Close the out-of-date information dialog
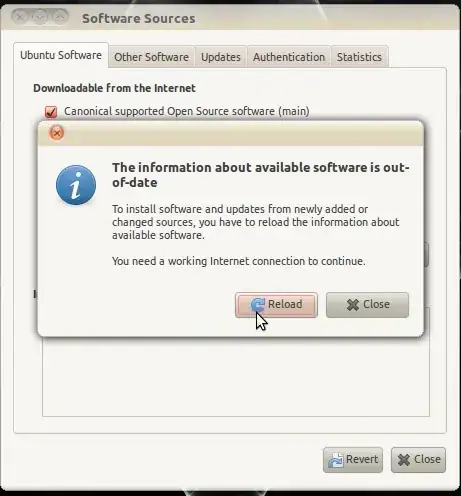This screenshot has width=461, height=496. pos(367,305)
